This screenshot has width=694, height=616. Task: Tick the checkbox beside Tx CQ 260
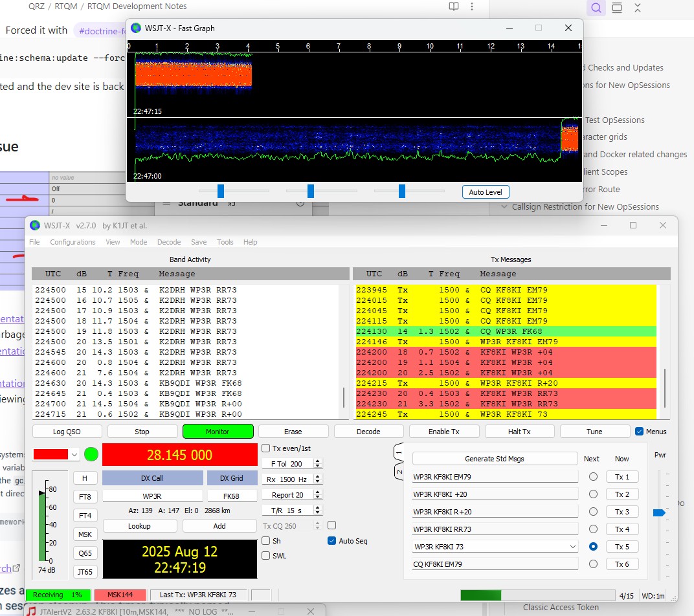pyautogui.click(x=331, y=525)
